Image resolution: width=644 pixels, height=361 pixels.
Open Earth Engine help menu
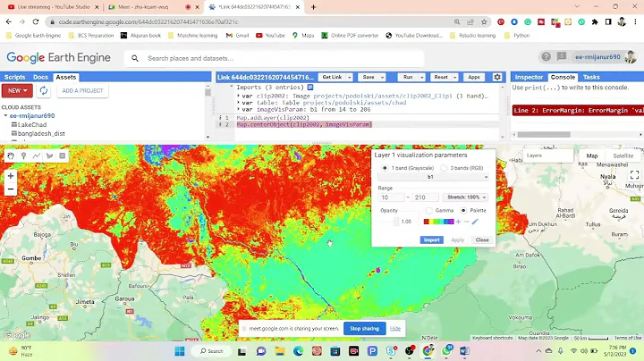pos(546,56)
